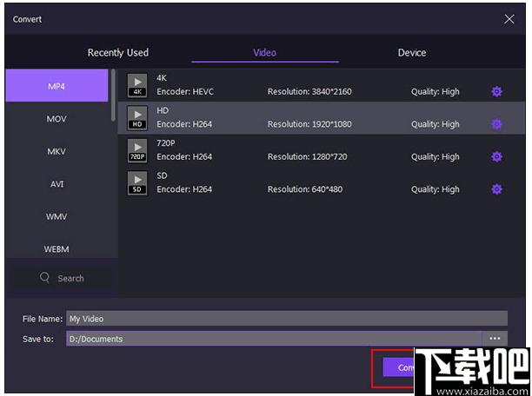Select the 4K preset title
Screen dimensions: 532x396
[x=162, y=78]
